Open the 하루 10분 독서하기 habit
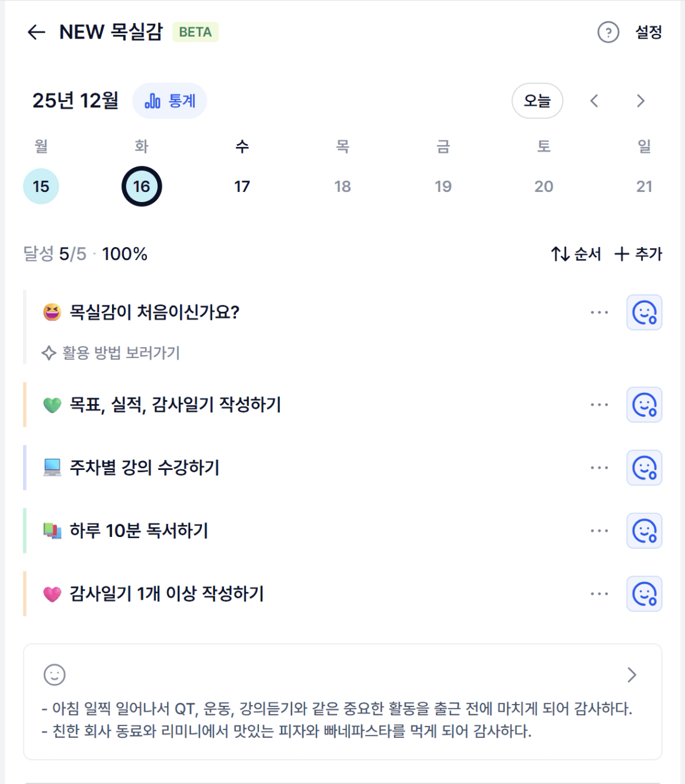Viewport: 685px width, 784px height. pyautogui.click(x=139, y=530)
